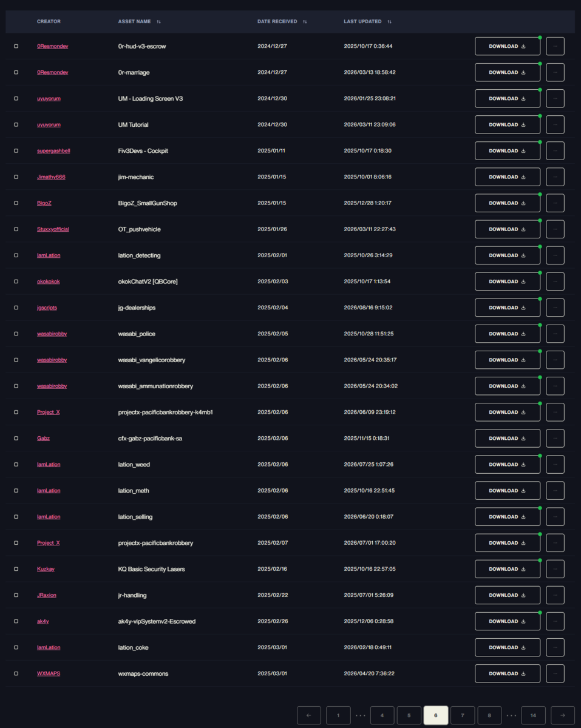Screen dimensions: 581x728
Task: Download the jg-dealerships asset
Action: 507,308
